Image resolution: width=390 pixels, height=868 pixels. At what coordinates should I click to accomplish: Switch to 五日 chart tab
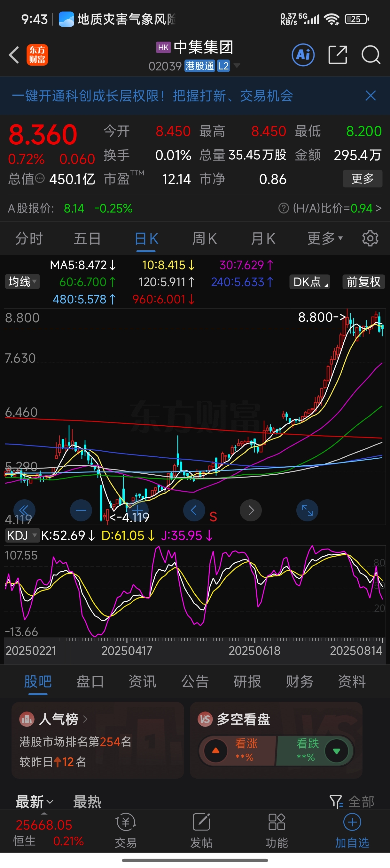87,238
